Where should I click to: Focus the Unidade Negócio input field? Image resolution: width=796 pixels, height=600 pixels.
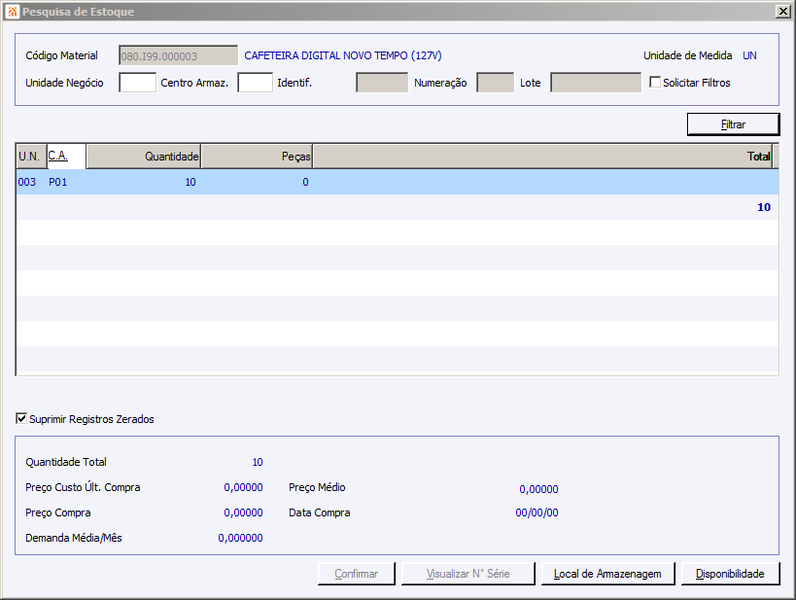pyautogui.click(x=138, y=83)
